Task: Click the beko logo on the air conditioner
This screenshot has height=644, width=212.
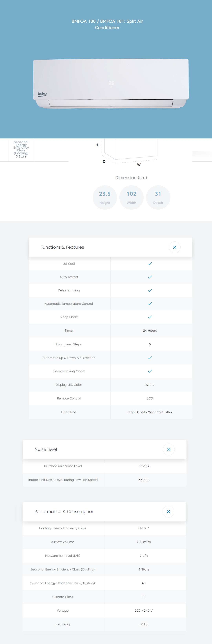Action: click(x=42, y=94)
